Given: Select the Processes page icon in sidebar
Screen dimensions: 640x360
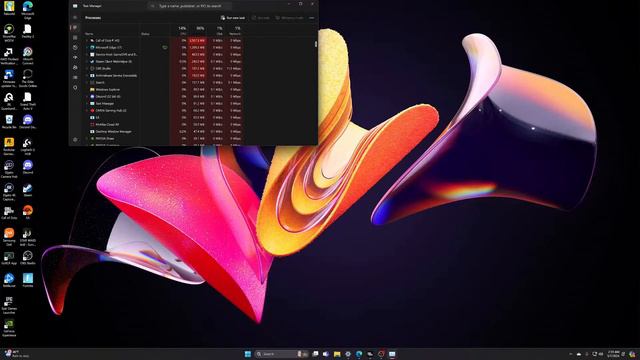Looking at the screenshot, I should tap(75, 27).
